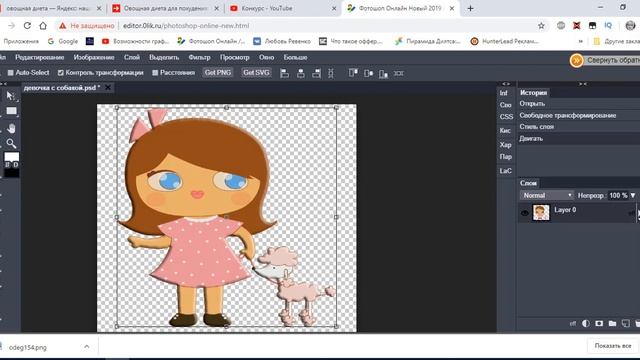
Task: Click the align vertical centers icon
Action: click(x=369, y=73)
